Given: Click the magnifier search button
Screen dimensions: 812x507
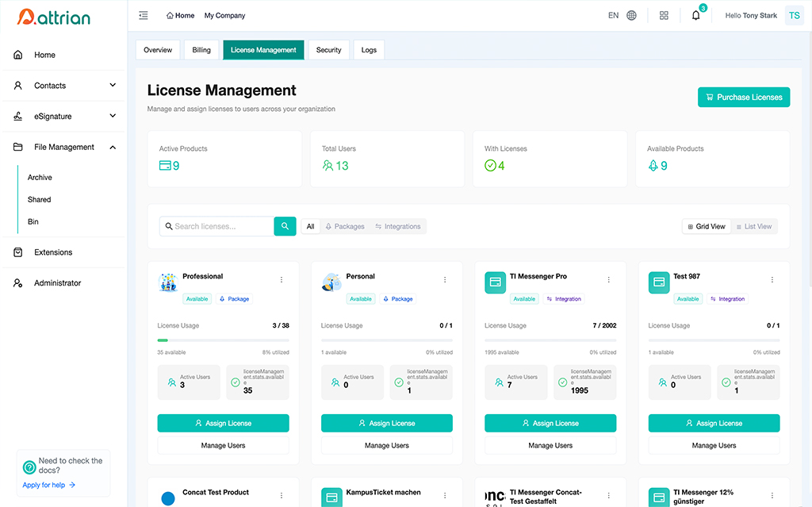Looking at the screenshot, I should 285,226.
